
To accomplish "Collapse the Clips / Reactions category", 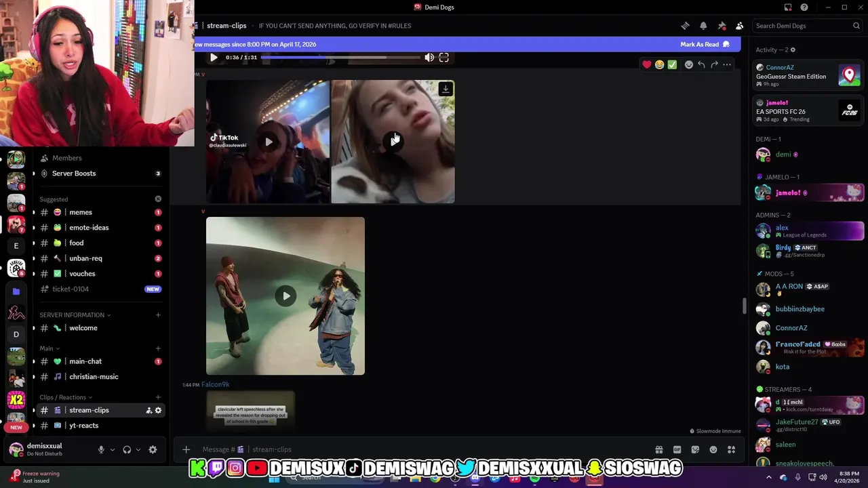I will [x=66, y=397].
